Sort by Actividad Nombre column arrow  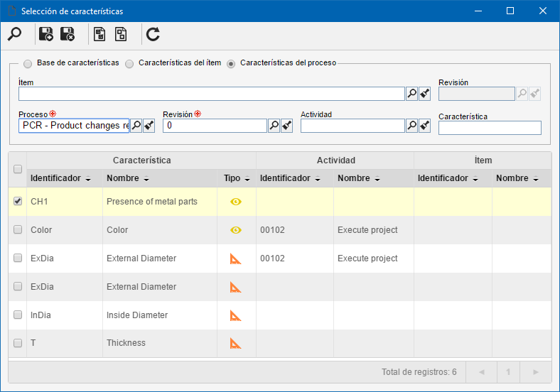tap(377, 179)
